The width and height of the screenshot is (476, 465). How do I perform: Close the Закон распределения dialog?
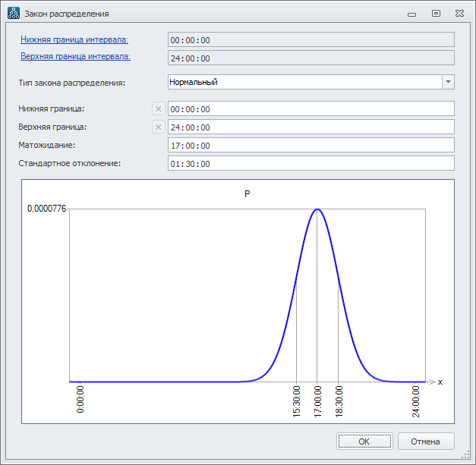pyautogui.click(x=459, y=14)
